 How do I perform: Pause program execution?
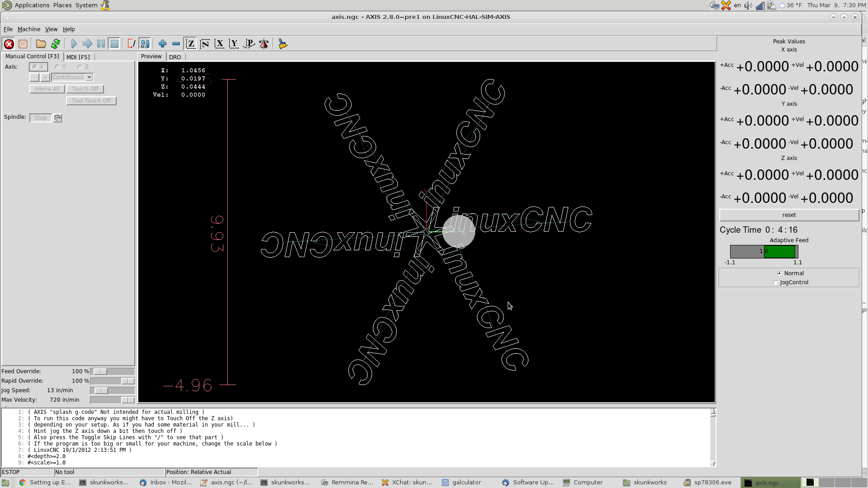coord(101,44)
